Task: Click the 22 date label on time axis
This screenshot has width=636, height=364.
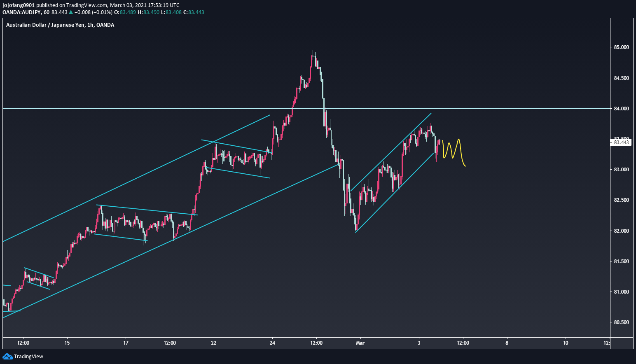Action: (214, 343)
